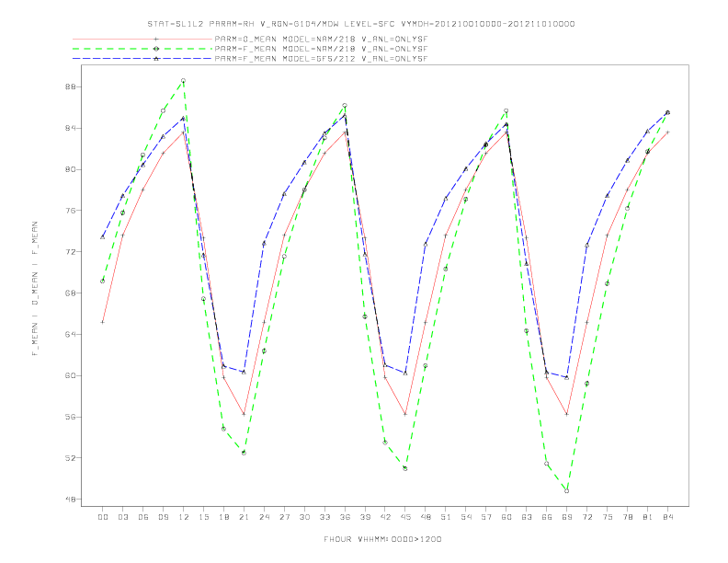Click the vertical y-axis title F_MEAN | O_MEAN | F_MEAN
Image resolution: width=728 pixels, height=563 pixels.
point(35,289)
